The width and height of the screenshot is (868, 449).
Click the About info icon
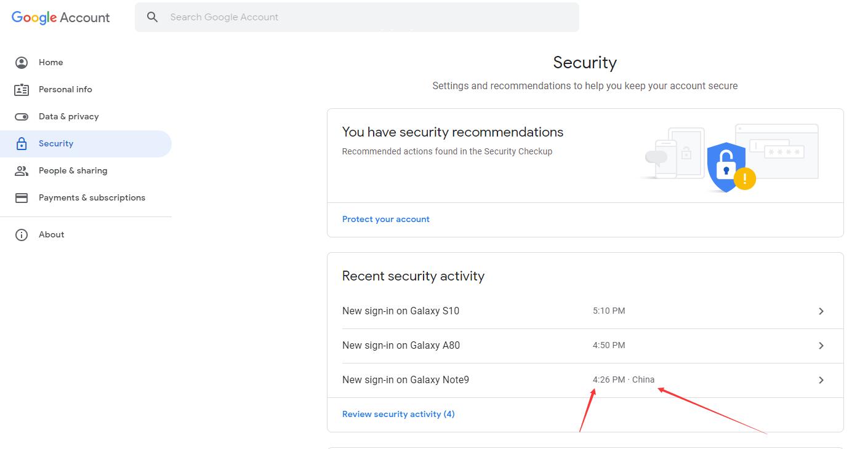point(22,234)
